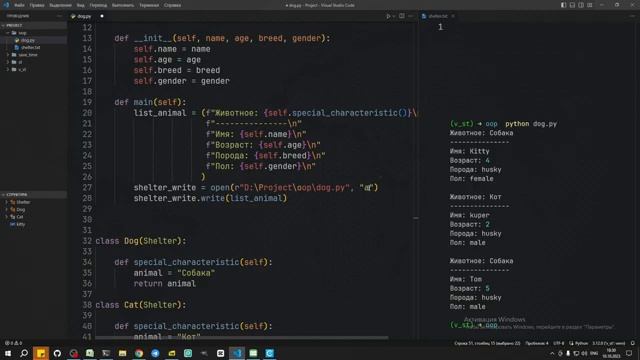Open Explorer panel more actions

(60, 16)
